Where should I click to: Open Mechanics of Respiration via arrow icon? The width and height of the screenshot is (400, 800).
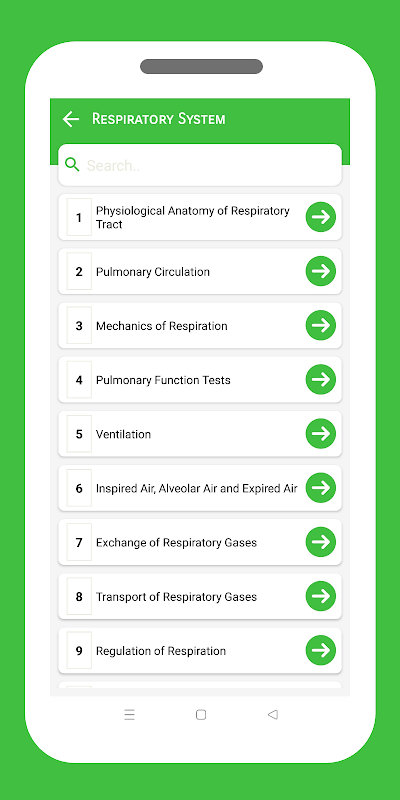pyautogui.click(x=321, y=326)
